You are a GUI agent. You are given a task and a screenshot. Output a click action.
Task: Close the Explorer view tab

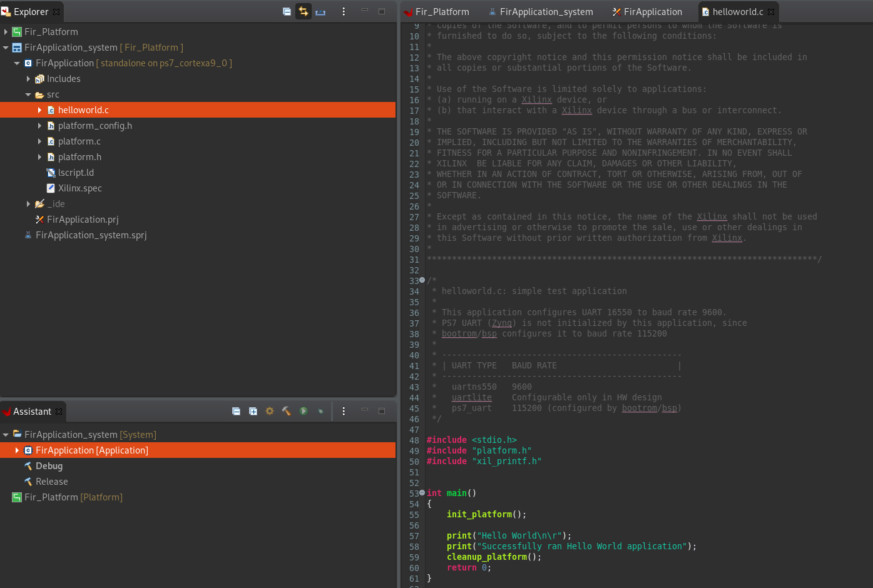click(56, 11)
